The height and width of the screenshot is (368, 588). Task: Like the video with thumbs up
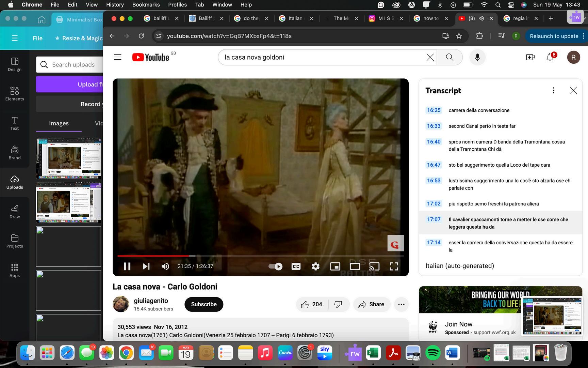(312, 304)
